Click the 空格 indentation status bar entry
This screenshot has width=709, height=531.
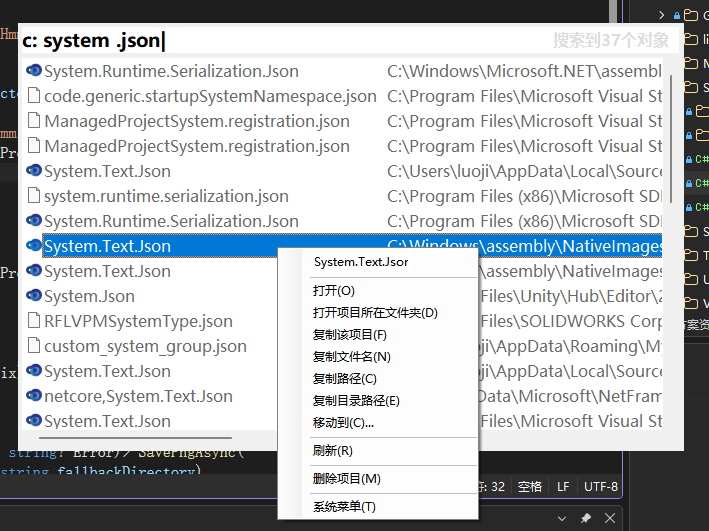[x=529, y=487]
